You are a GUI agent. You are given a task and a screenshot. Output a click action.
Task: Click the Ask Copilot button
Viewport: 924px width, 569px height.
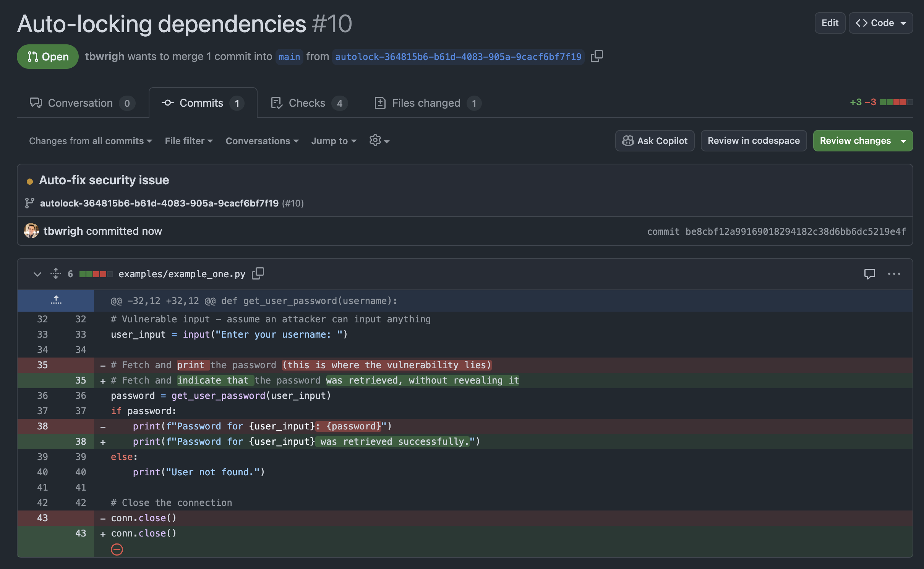pos(655,141)
